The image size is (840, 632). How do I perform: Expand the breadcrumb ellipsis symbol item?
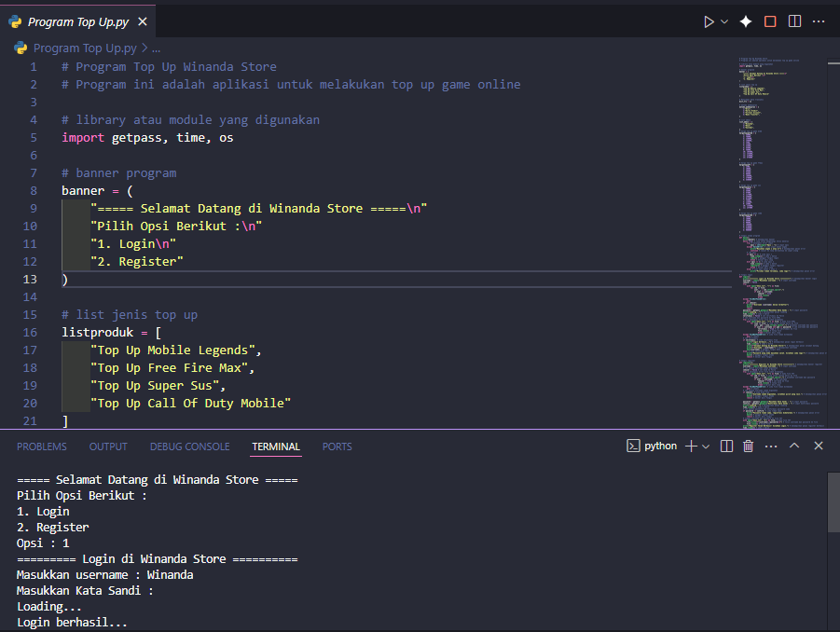(156, 48)
